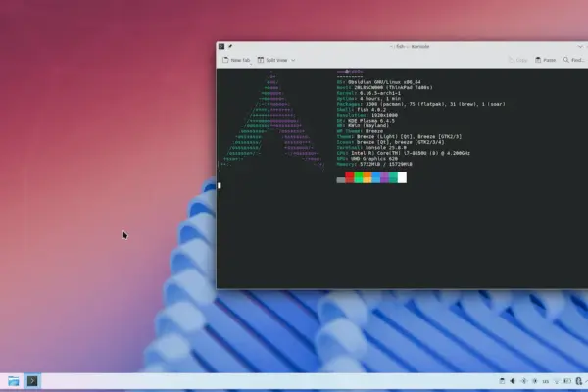Click the Split View toolbar button
This screenshot has width=588, height=392.
tap(272, 60)
